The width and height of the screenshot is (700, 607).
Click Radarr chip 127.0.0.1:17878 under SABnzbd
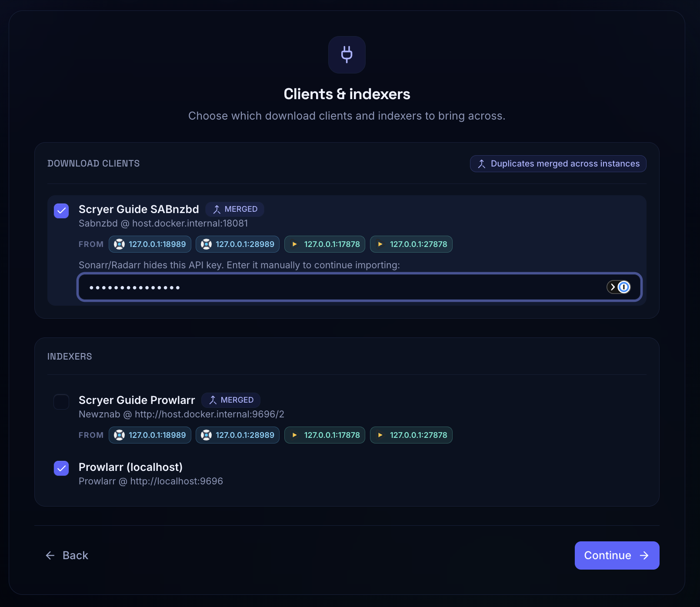[x=325, y=244]
